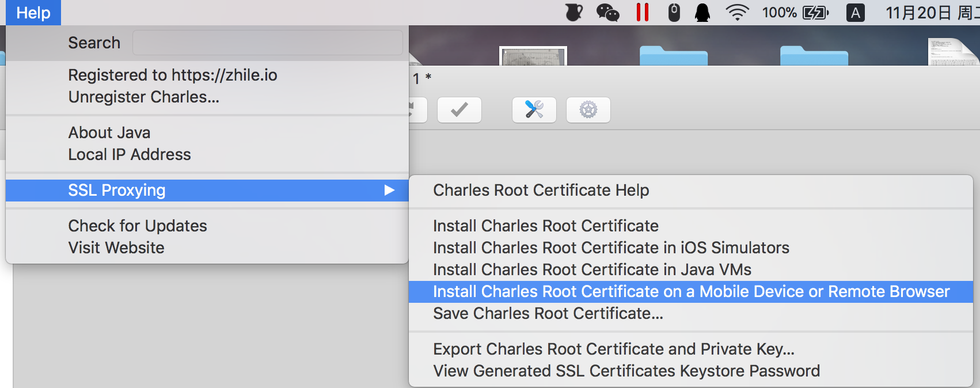Click the input source A icon
Screen dimensions: 980x388
(856, 13)
